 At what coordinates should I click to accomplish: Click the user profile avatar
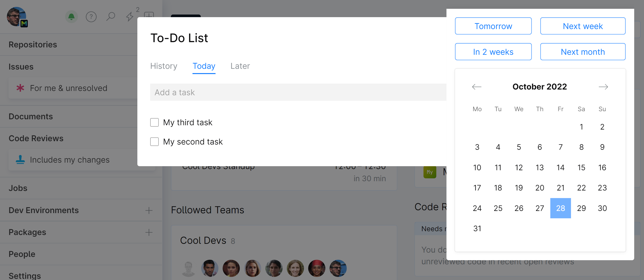(x=16, y=16)
